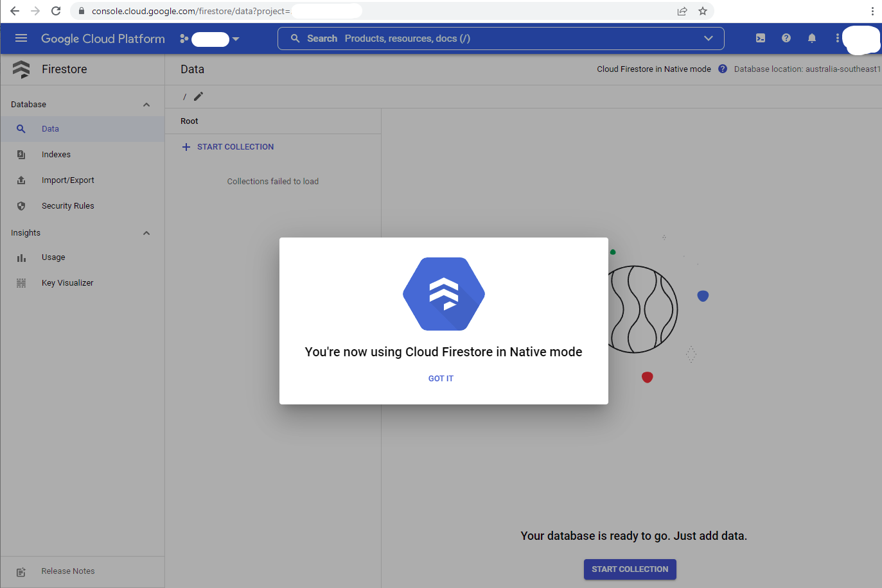This screenshot has width=882, height=588.
Task: Click the Key Visualizer grid icon
Action: tap(21, 282)
